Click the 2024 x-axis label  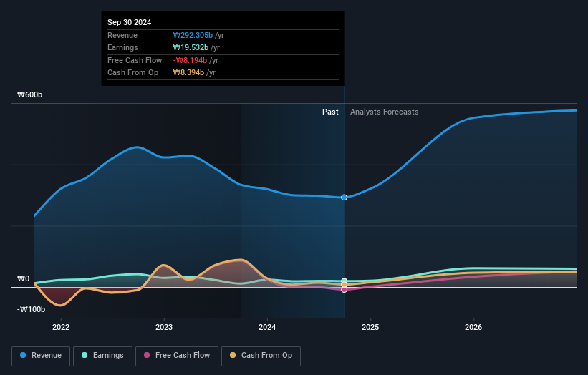(x=267, y=328)
